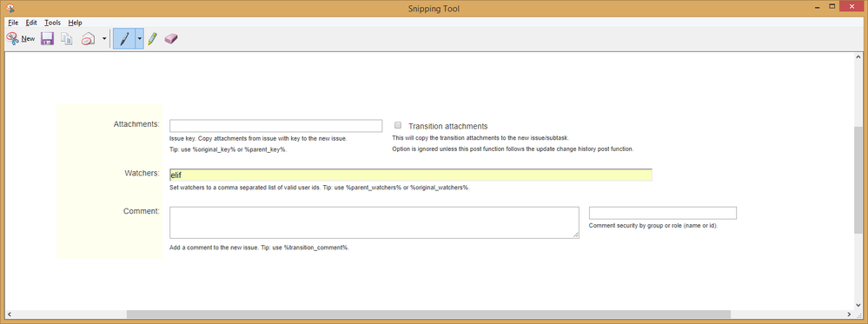The width and height of the screenshot is (868, 324).
Task: Select the Pen tool
Action: pos(124,39)
